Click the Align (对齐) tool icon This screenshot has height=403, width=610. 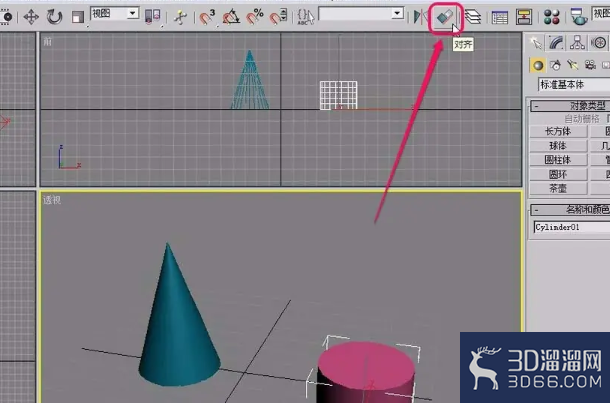445,17
